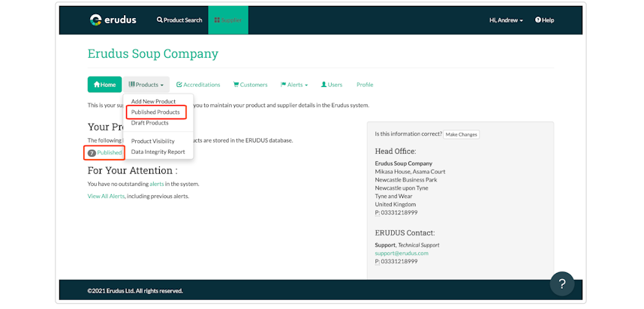
Task: Collapse the Products dropdown
Action: 146,85
